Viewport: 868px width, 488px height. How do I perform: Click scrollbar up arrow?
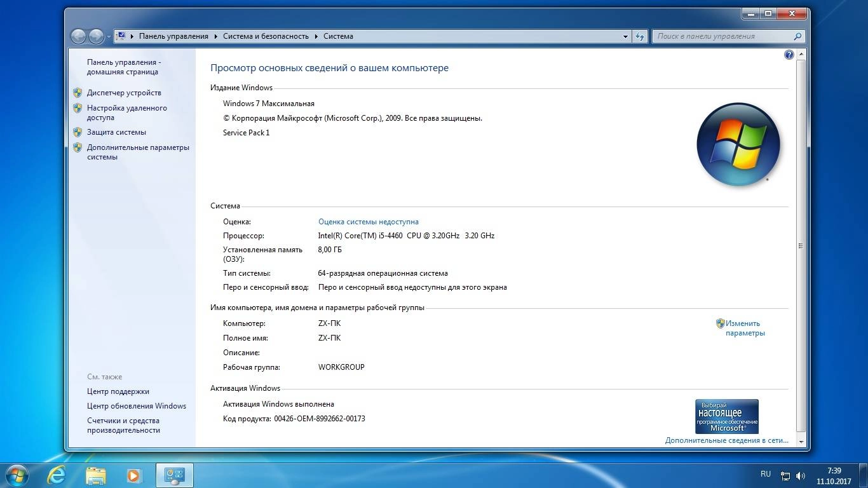click(801, 55)
